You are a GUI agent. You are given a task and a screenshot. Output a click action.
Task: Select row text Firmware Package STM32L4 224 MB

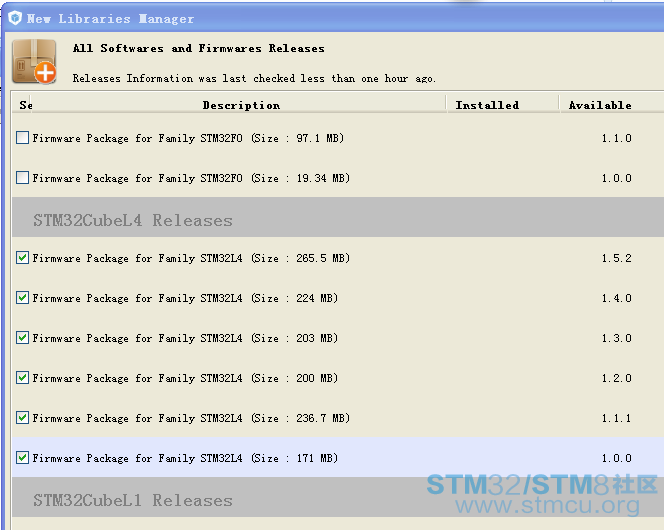point(185,298)
